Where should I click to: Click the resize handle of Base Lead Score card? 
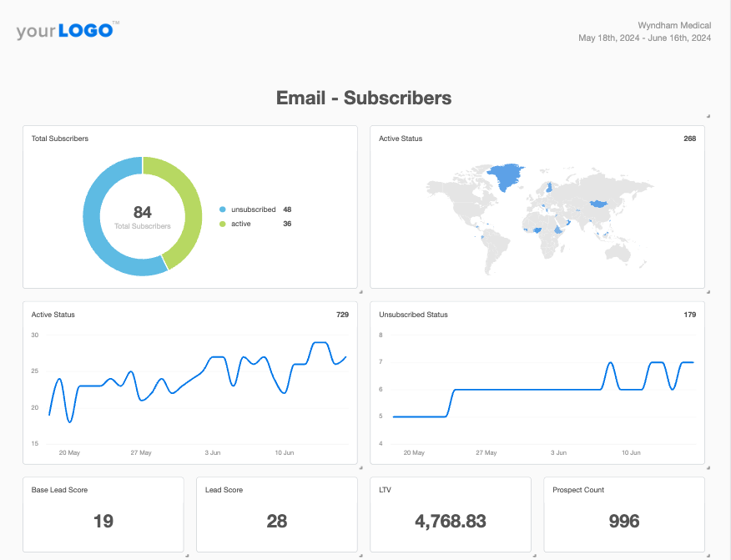click(186, 554)
